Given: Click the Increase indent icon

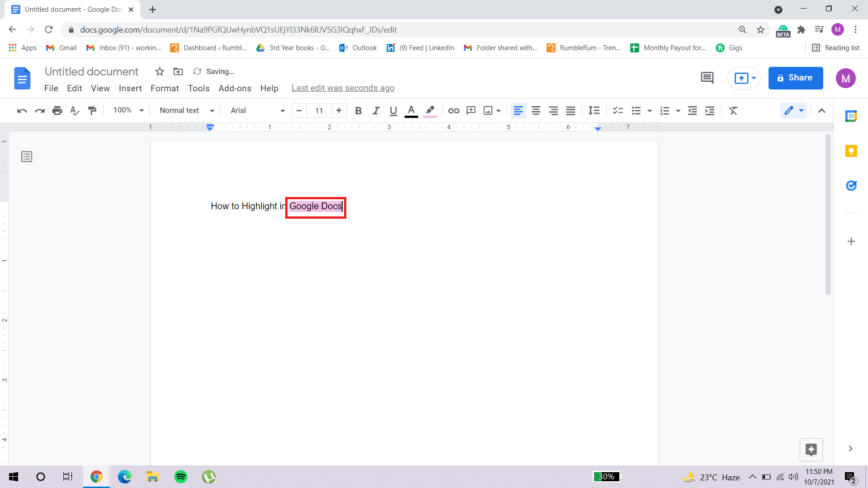Looking at the screenshot, I should pyautogui.click(x=710, y=111).
